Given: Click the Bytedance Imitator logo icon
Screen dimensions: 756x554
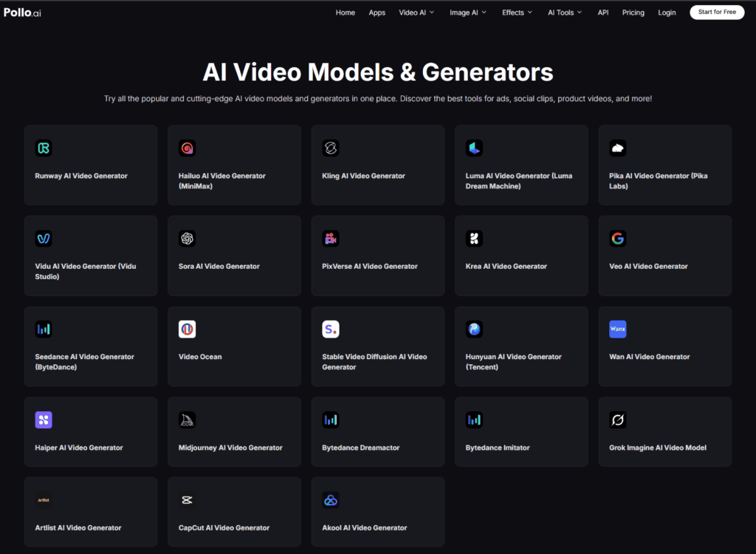Looking at the screenshot, I should tap(474, 420).
